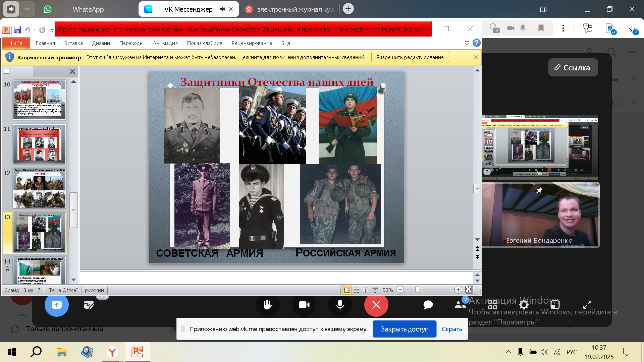Open a new browser tab
Image resolution: width=644 pixels, height=362 pixels.
[x=348, y=9]
